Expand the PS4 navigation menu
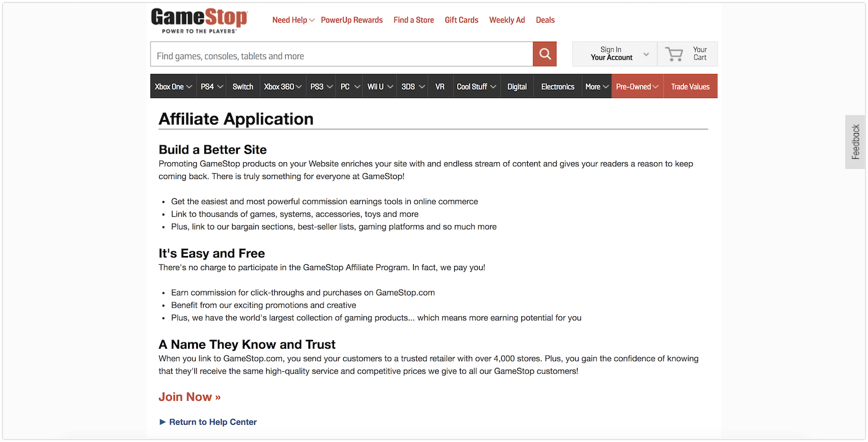The height and width of the screenshot is (442, 868). [x=211, y=86]
